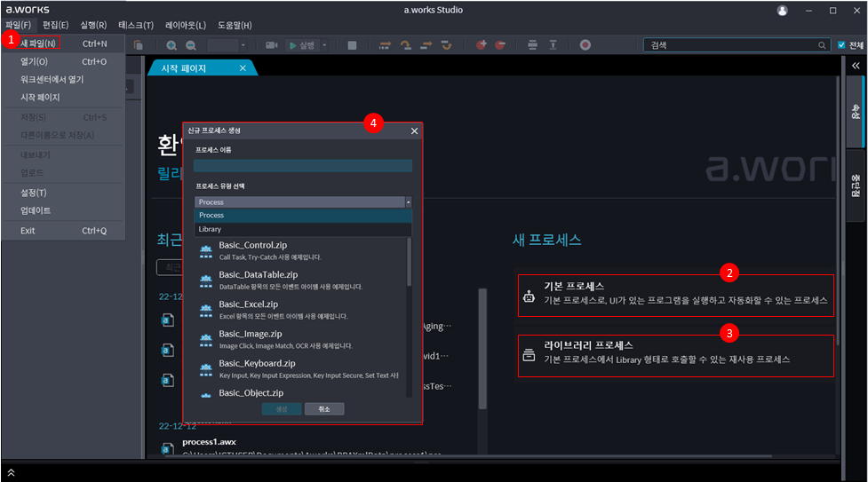This screenshot has height=482, width=868.
Task: Click the third orange arrow debug icon
Action: click(x=426, y=45)
